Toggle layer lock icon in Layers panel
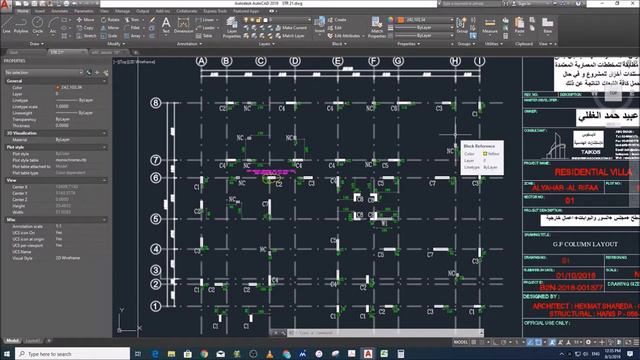This screenshot has height=360, width=640. [x=259, y=20]
